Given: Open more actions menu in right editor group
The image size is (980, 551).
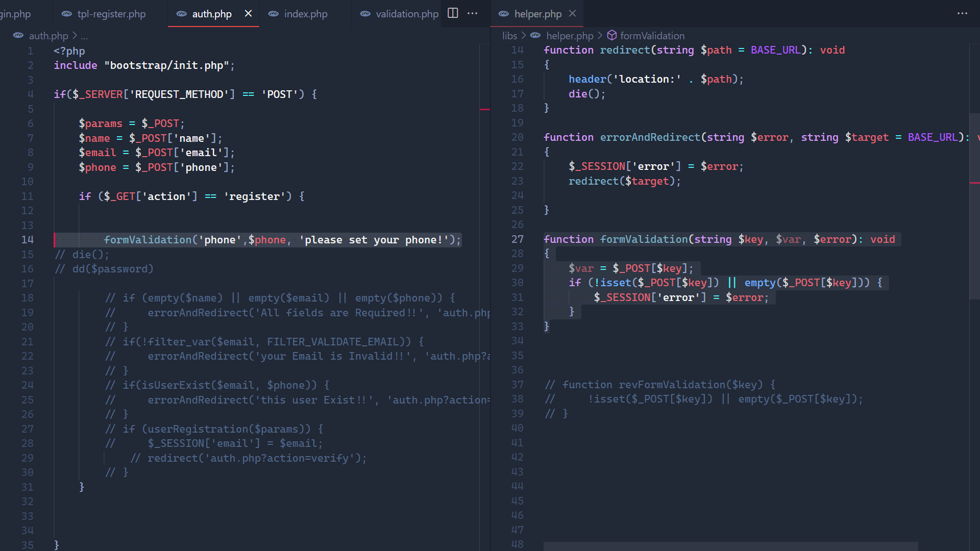Looking at the screenshot, I should pyautogui.click(x=962, y=13).
